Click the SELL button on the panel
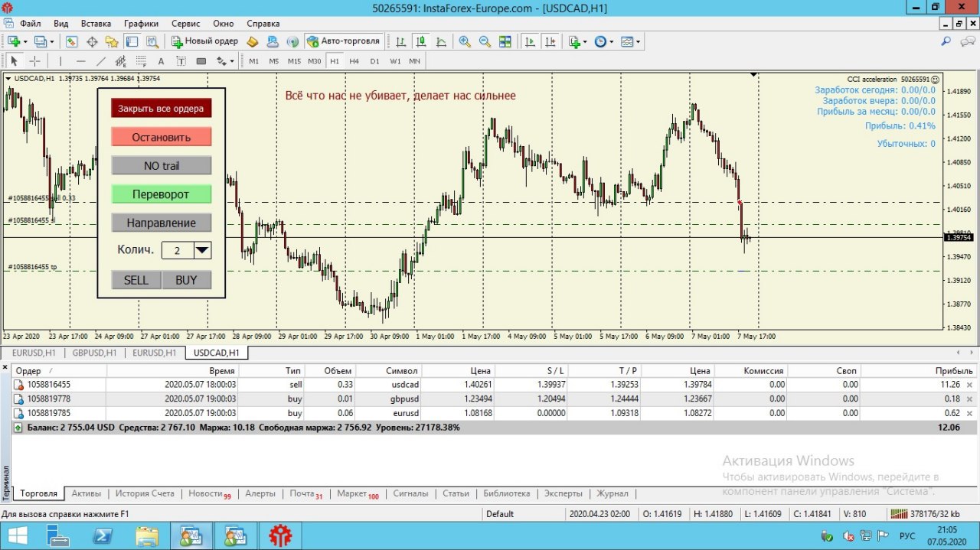Screen dimensions: 980x550 pos(136,280)
